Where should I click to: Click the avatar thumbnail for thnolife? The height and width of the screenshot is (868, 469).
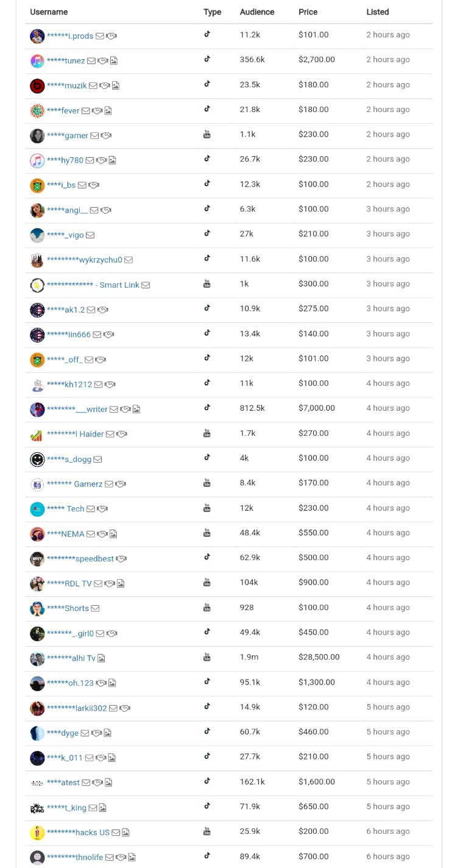pyautogui.click(x=37, y=858)
